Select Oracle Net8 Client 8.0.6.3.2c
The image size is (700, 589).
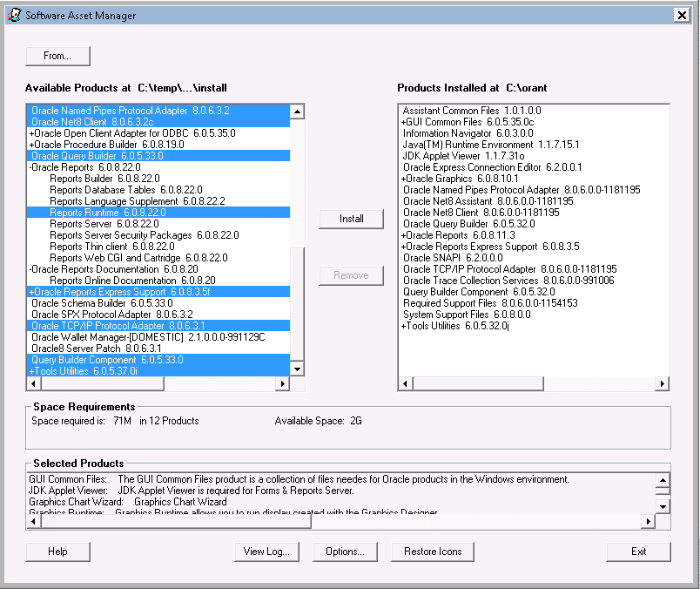(158, 122)
